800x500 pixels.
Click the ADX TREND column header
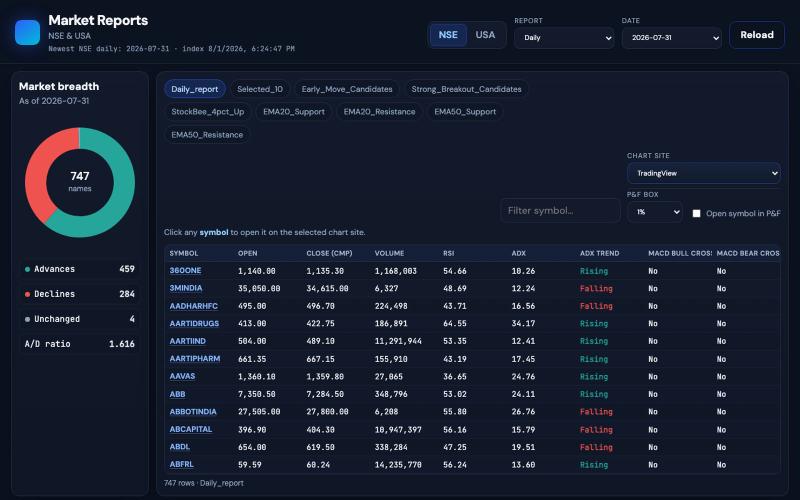point(599,253)
